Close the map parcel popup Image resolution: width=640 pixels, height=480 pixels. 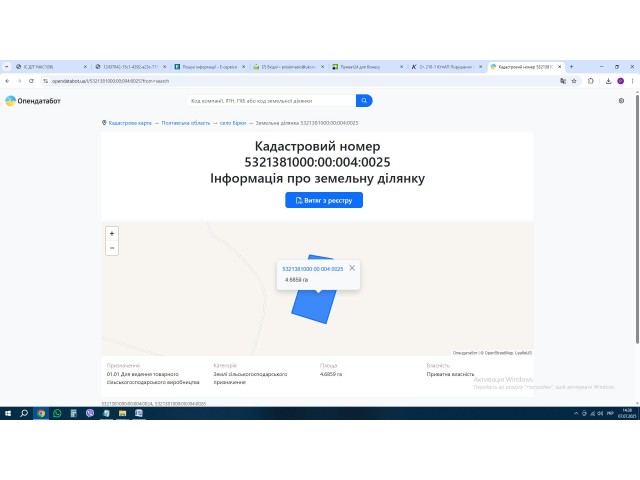coord(352,268)
